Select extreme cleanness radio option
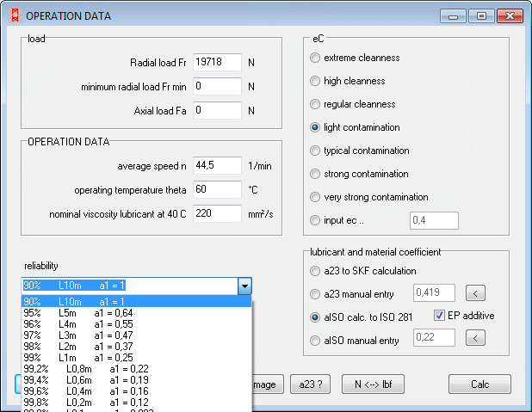The height and width of the screenshot is (412, 532). coord(315,58)
